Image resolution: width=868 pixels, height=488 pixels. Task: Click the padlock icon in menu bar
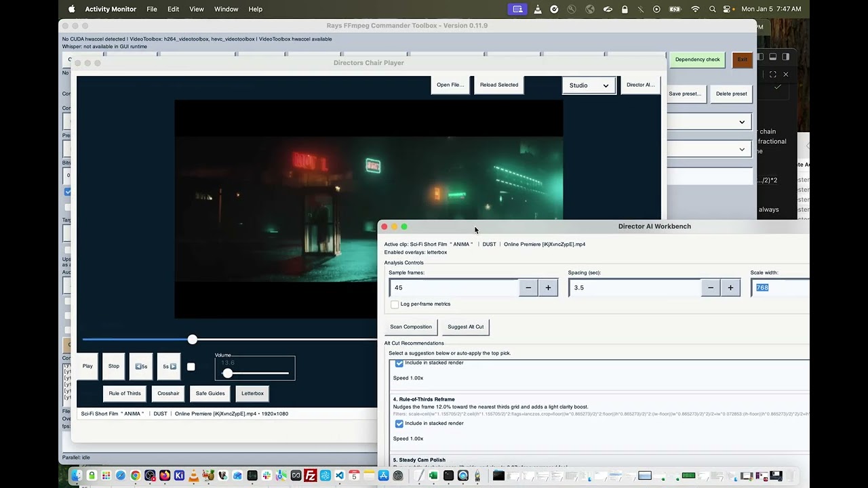click(x=625, y=9)
